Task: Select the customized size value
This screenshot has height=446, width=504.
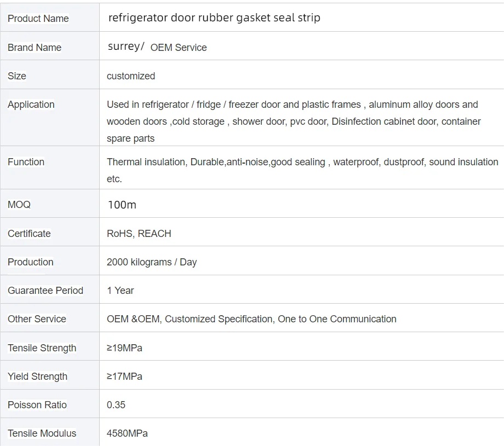Action: pos(131,76)
